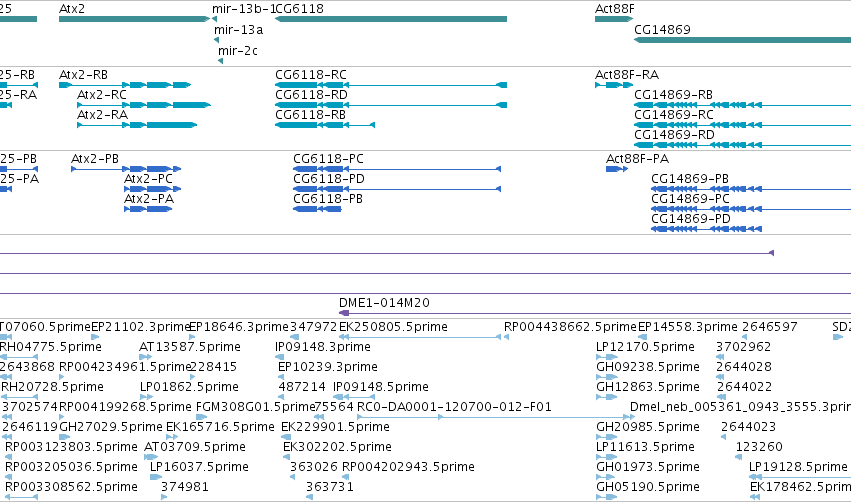Select the CG6118 gene bar in top track
Image resolution: width=851 pixels, height=502 pixels.
pyautogui.click(x=391, y=19)
